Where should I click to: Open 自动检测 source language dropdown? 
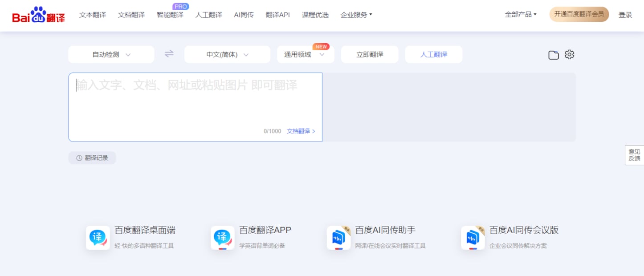click(x=111, y=55)
